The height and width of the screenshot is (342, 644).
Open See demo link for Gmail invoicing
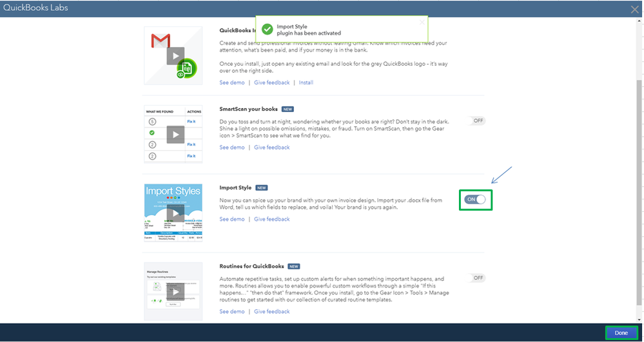(231, 82)
